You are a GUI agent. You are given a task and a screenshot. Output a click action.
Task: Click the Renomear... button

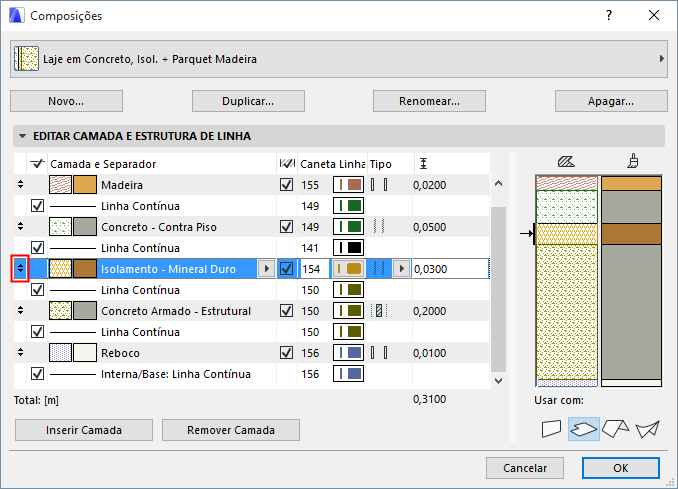[x=429, y=101]
